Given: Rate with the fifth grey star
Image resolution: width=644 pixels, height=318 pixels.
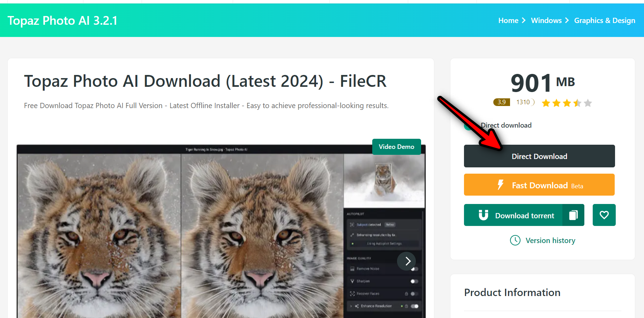Looking at the screenshot, I should point(588,103).
